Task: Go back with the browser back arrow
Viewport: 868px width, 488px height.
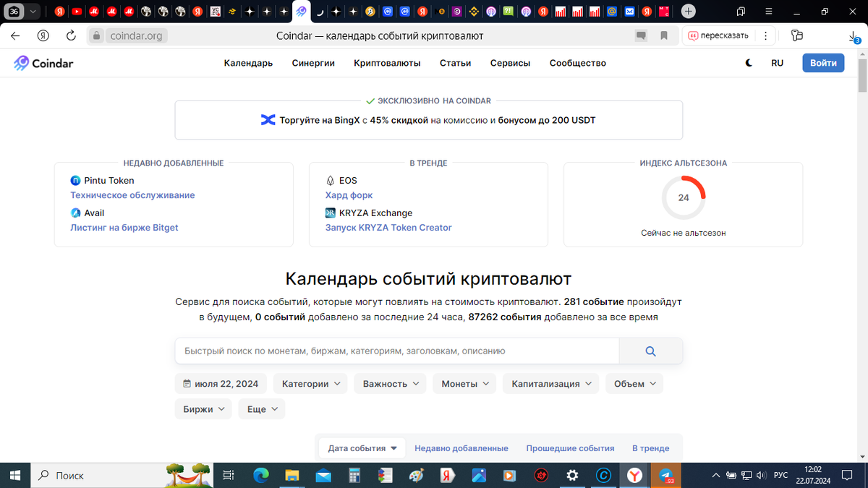Action: point(16,35)
